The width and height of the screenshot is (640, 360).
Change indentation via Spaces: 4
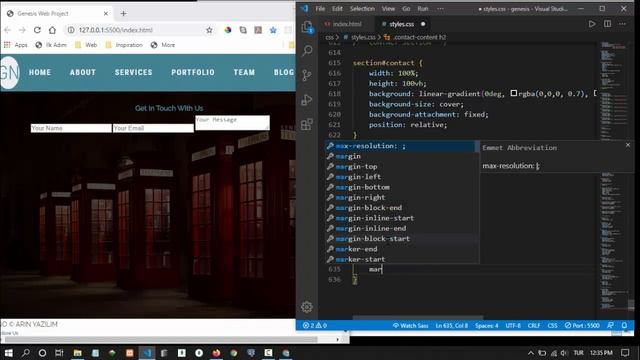coord(487,325)
